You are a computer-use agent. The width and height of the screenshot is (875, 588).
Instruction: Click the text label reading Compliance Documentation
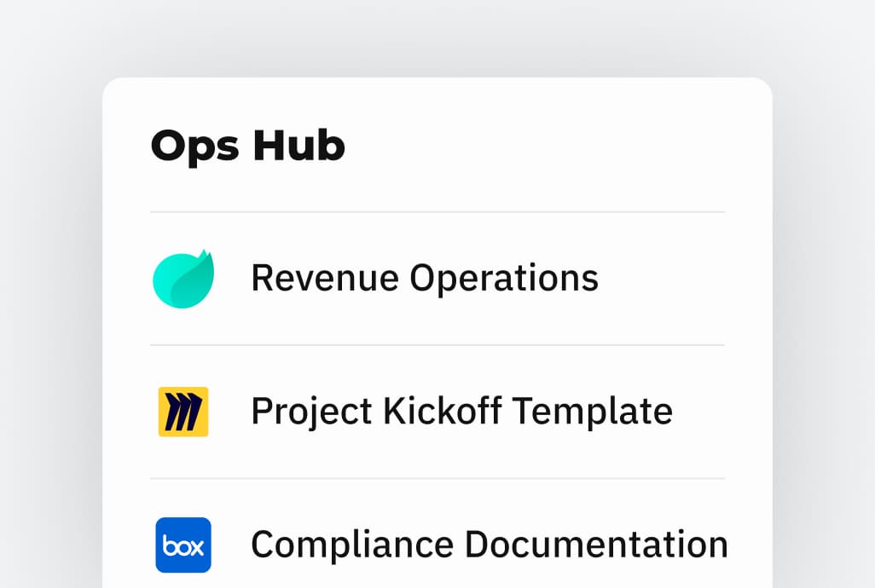pyautogui.click(x=489, y=544)
